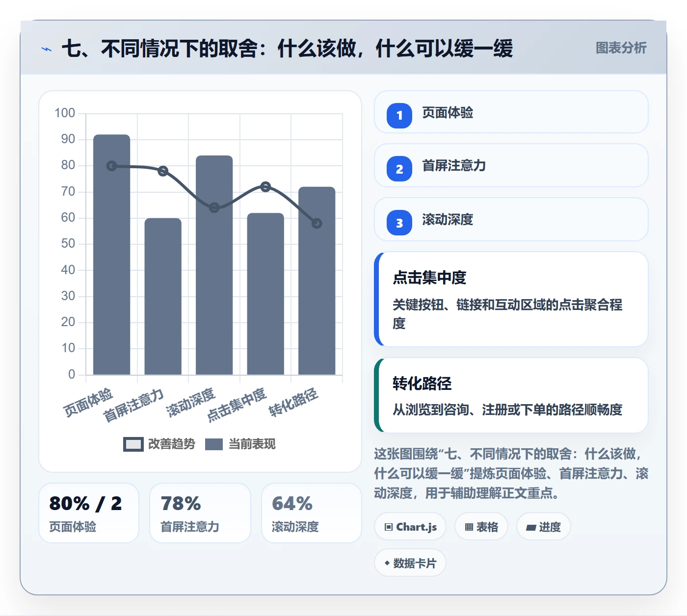Click trend line point on 转化路径 bar
Viewport: 687px width, 616px height.
tap(317, 224)
